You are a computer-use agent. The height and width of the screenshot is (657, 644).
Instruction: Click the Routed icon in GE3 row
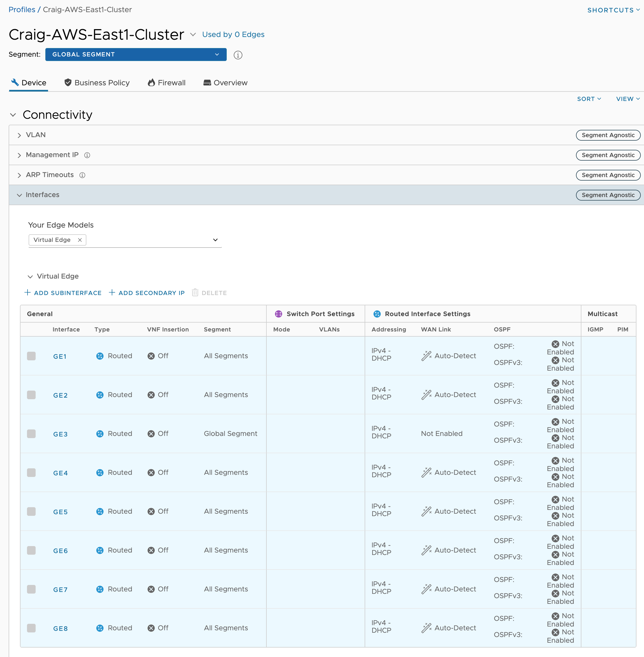coord(100,434)
